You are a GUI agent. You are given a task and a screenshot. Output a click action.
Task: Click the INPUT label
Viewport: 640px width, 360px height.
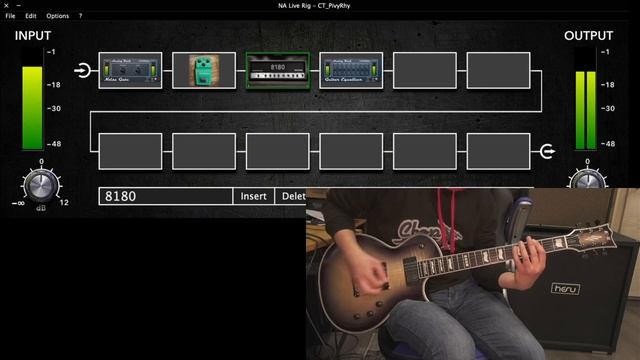33,36
